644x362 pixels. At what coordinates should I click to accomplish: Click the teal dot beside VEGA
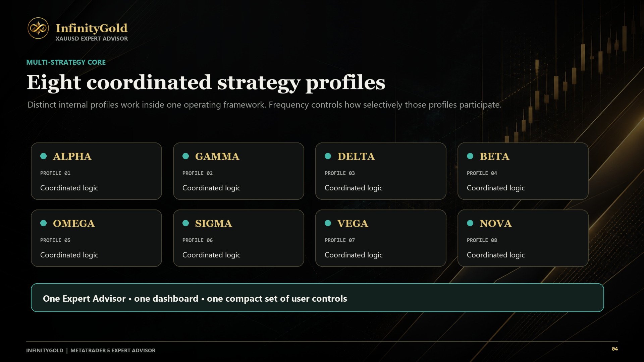pyautogui.click(x=328, y=223)
